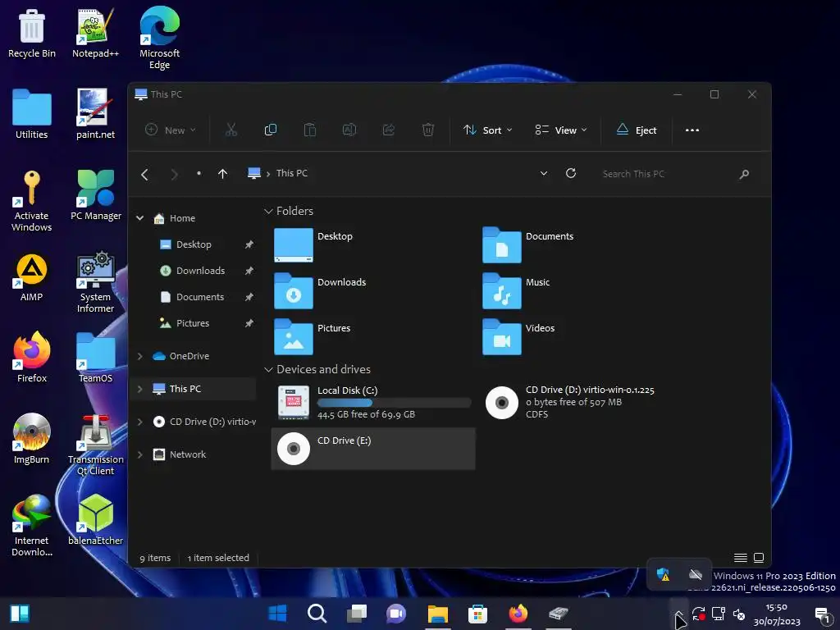
Task: Open PC Manager desktop icon
Action: click(96, 195)
